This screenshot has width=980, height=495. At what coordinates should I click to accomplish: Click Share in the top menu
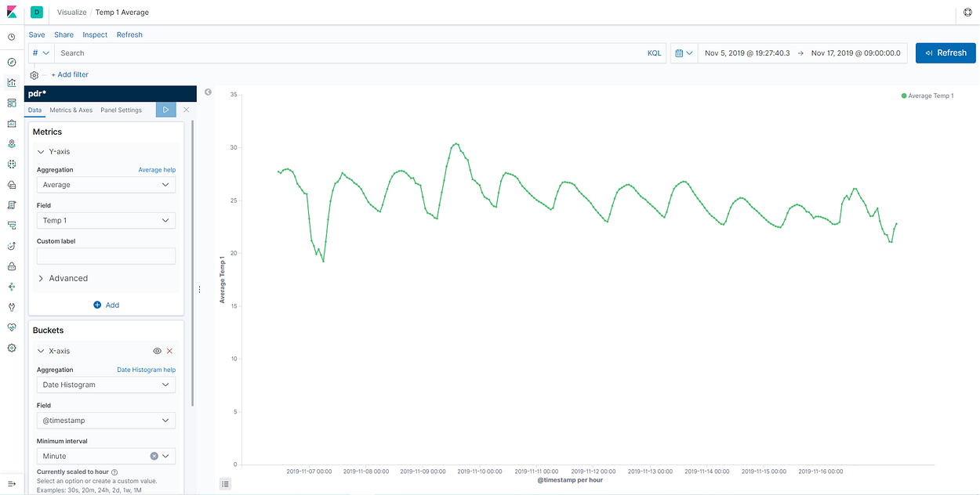coord(64,35)
